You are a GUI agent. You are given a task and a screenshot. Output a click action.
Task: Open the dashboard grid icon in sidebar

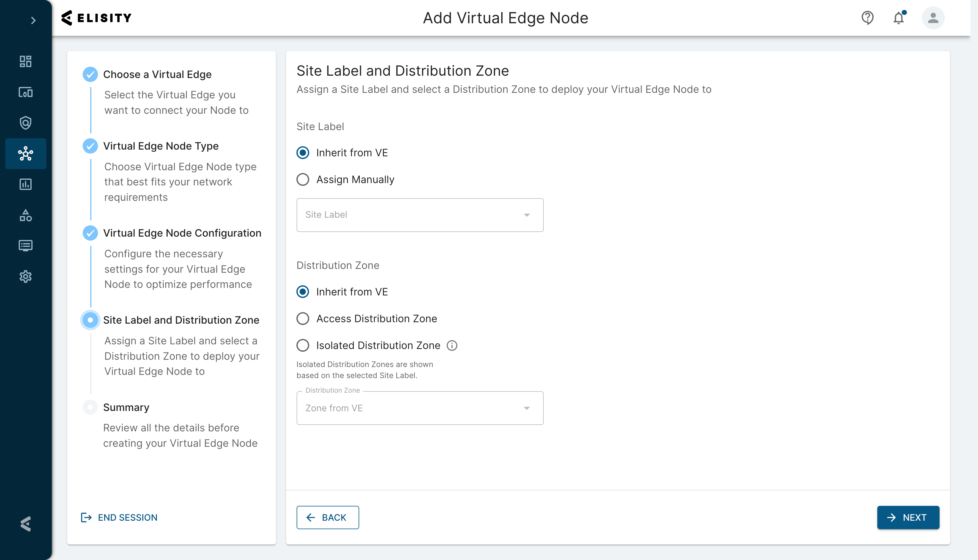click(x=25, y=61)
